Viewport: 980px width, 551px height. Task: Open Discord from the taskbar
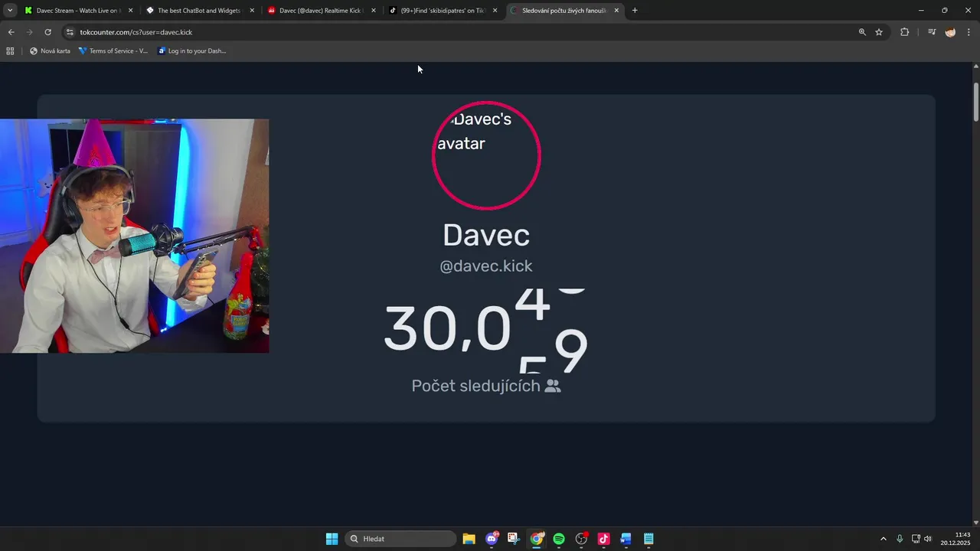492,539
